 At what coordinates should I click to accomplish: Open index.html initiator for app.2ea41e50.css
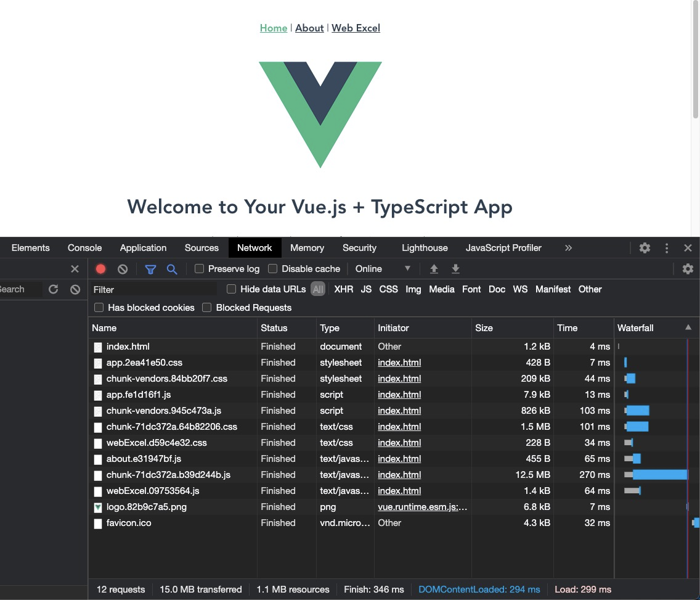[399, 363]
